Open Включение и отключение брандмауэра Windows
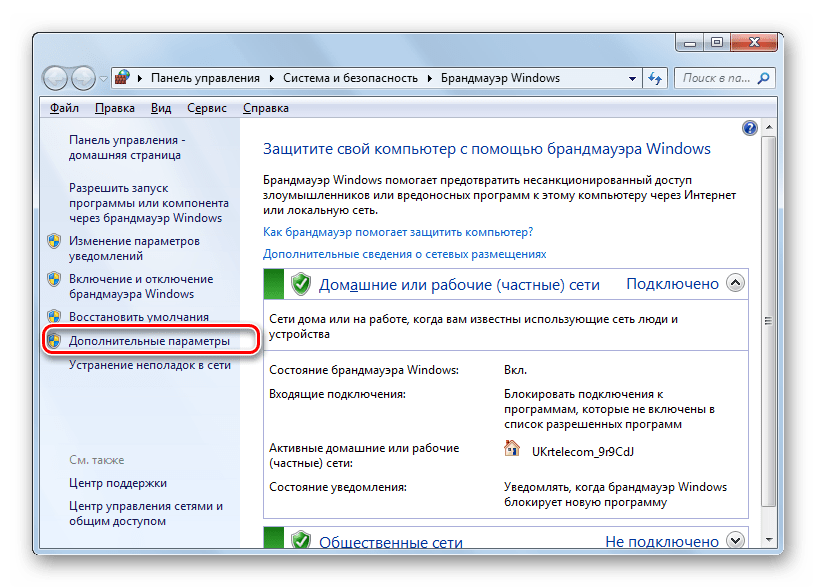The height and width of the screenshot is (588, 817). (141, 286)
